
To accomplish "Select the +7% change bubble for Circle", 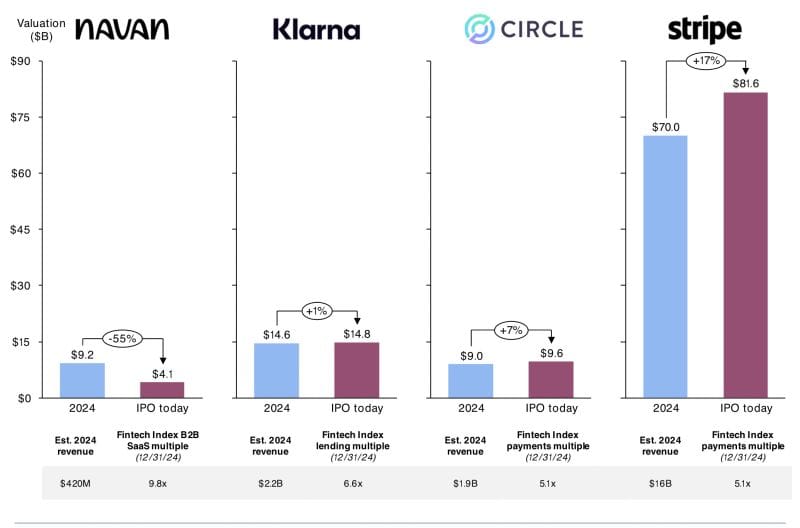I will 511,331.
